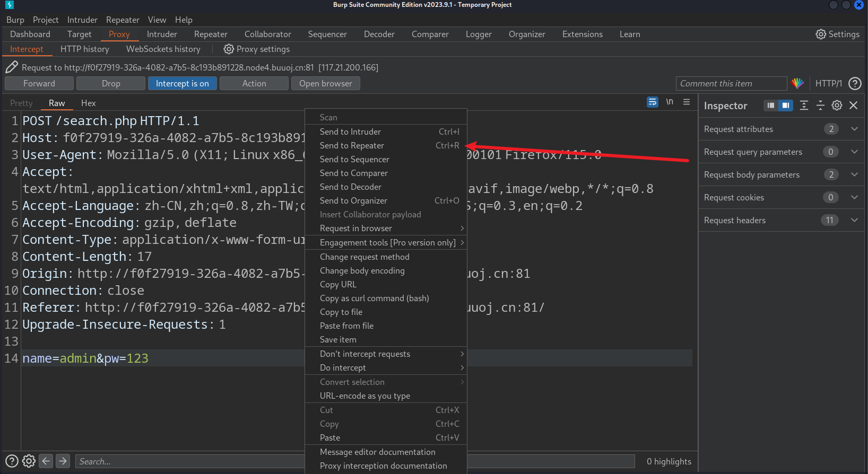Click the Forward button
The height and width of the screenshot is (474, 868).
[39, 83]
